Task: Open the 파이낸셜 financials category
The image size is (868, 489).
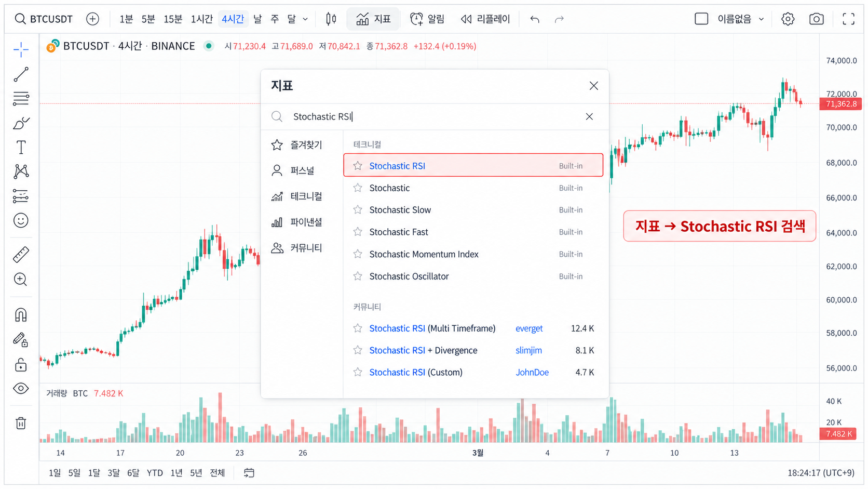Action: pyautogui.click(x=297, y=222)
